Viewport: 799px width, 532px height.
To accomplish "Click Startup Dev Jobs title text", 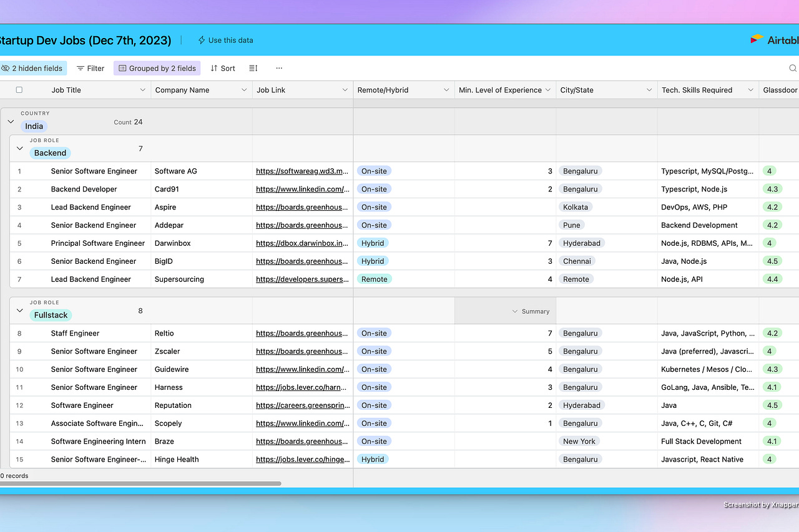I will click(x=86, y=40).
